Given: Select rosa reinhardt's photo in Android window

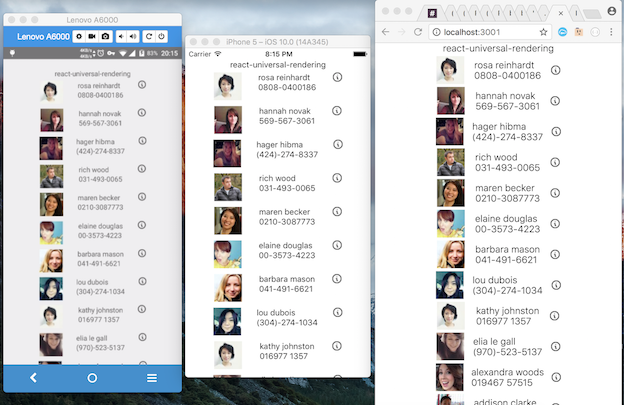Looking at the screenshot, I should (x=51, y=92).
